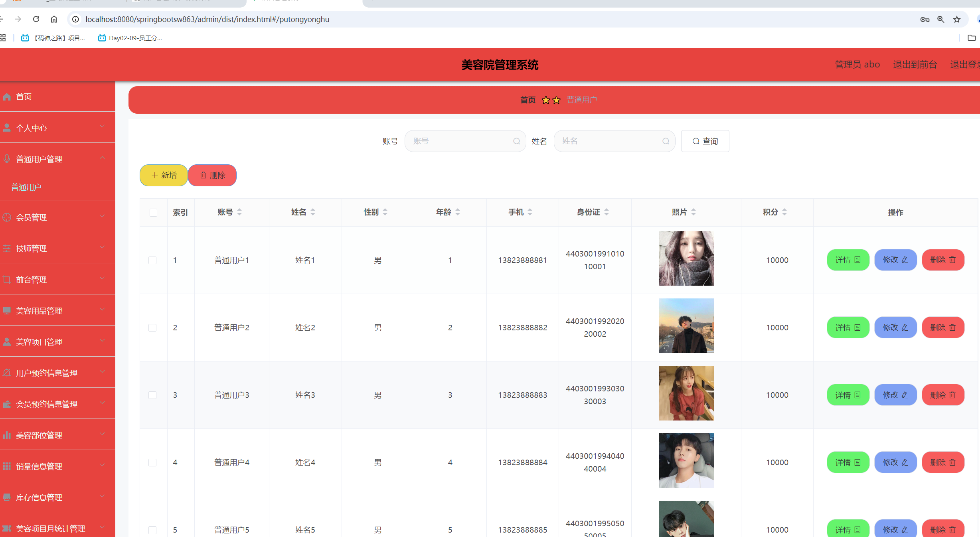Click 修改 for row 普通用户5
This screenshot has height=537, width=980.
(895, 529)
